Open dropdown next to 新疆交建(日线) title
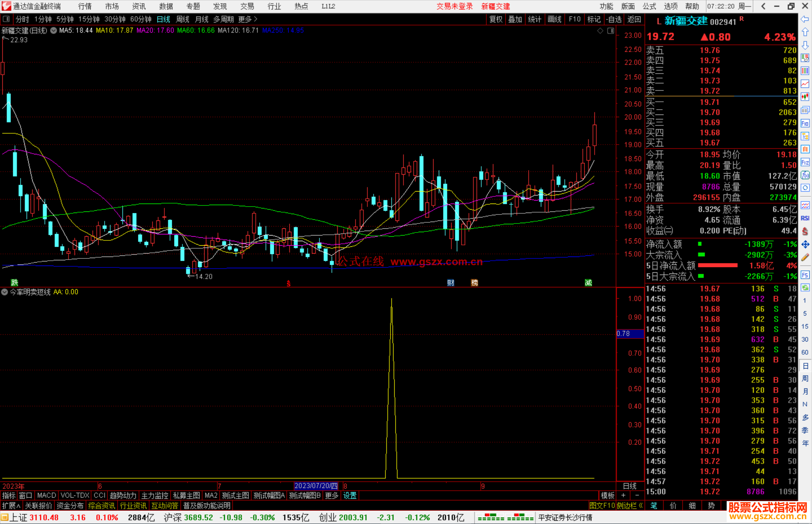The height and width of the screenshot is (524, 812). click(53, 30)
